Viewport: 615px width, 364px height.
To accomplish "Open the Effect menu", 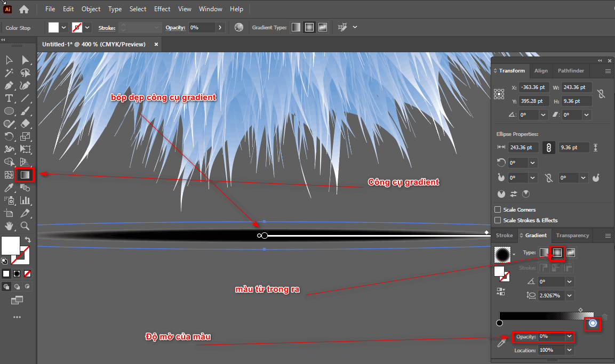I will [162, 9].
